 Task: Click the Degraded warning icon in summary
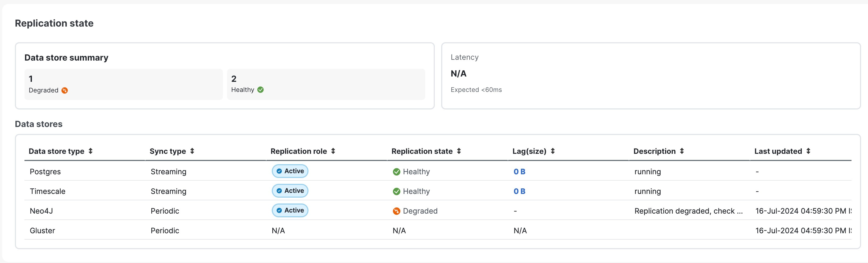click(x=65, y=90)
